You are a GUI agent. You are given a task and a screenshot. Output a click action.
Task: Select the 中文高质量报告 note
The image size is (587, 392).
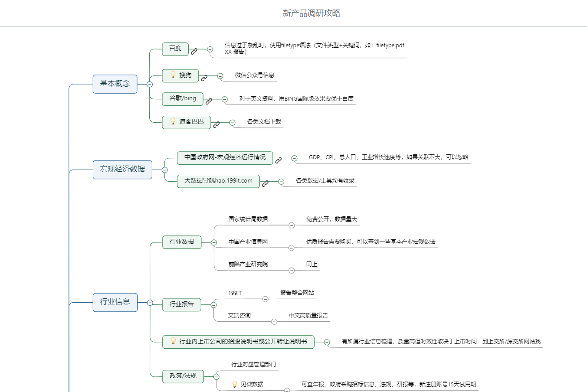coord(308,315)
